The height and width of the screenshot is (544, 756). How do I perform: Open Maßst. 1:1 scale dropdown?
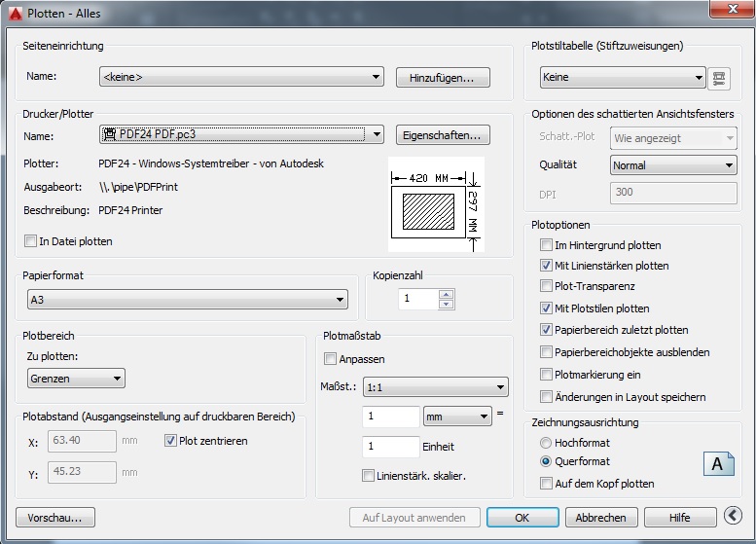[435, 387]
